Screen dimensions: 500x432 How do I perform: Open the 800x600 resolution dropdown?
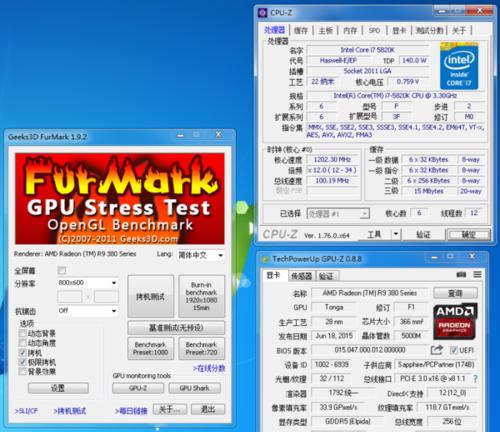(88, 283)
